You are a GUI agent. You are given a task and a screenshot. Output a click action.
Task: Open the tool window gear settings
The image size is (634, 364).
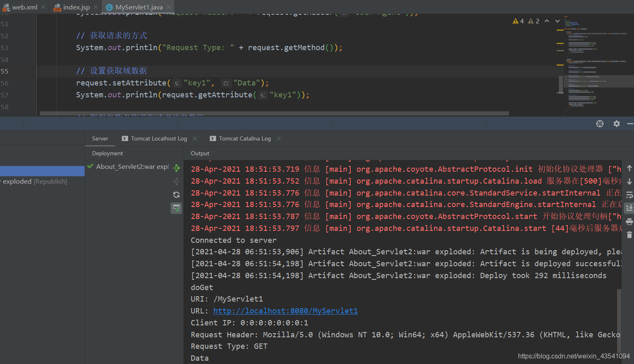point(617,124)
